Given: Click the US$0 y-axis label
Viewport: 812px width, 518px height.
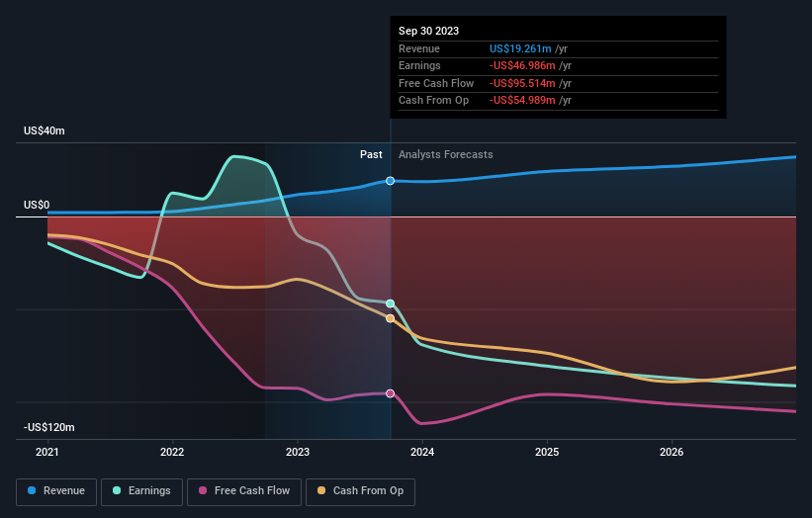Looking at the screenshot, I should [x=37, y=205].
